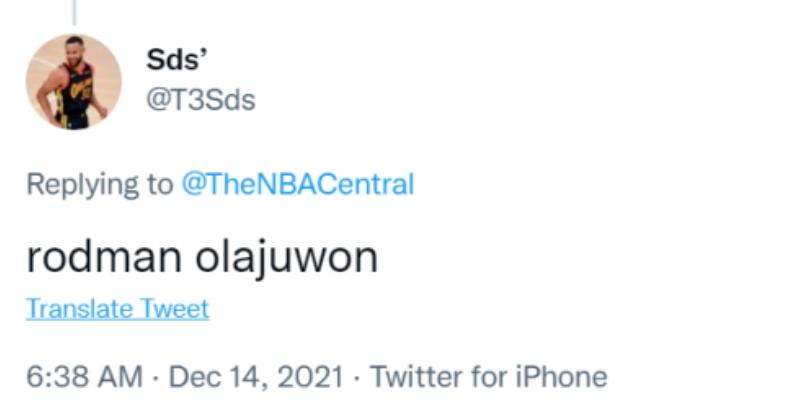The height and width of the screenshot is (418, 805).
Task: Open the @T3Sds handle profile
Action: [200, 101]
